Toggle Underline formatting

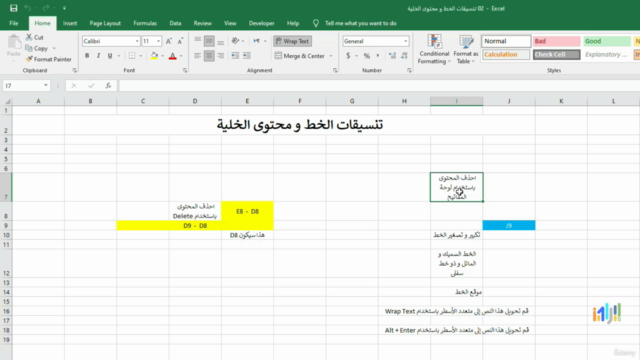(110, 56)
